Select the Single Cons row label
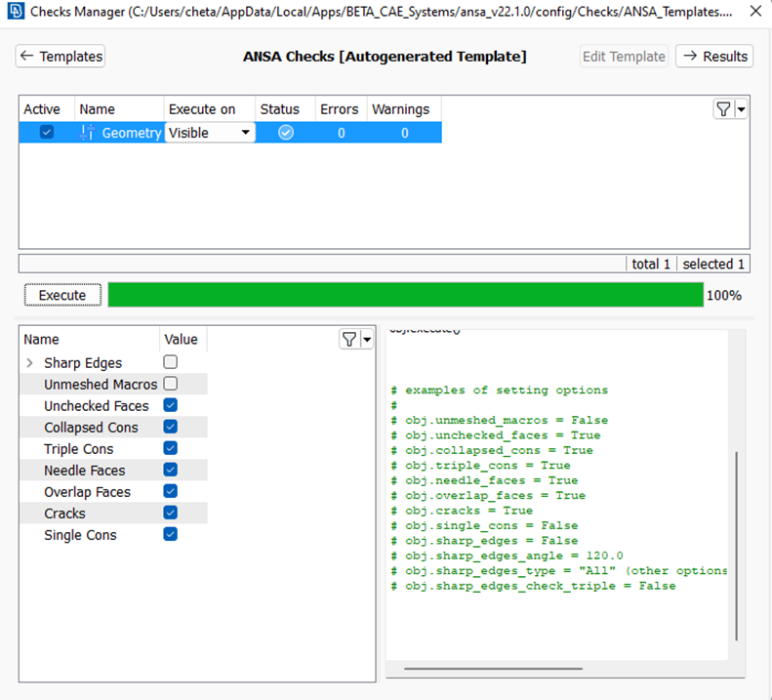 pyautogui.click(x=80, y=535)
